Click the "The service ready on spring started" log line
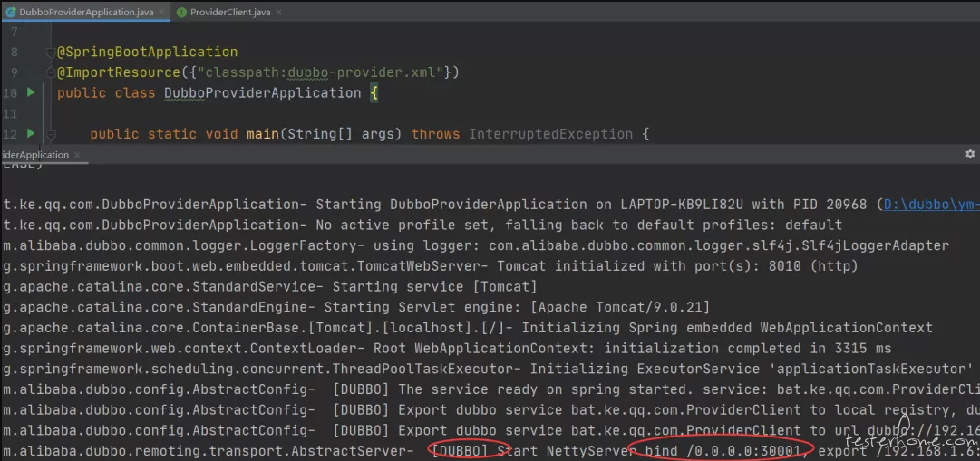 pyautogui.click(x=491, y=389)
